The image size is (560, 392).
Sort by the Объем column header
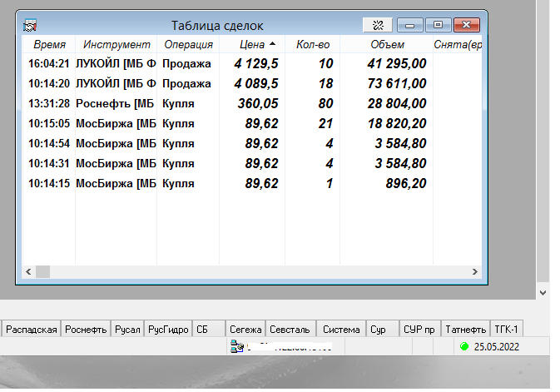[x=387, y=45]
